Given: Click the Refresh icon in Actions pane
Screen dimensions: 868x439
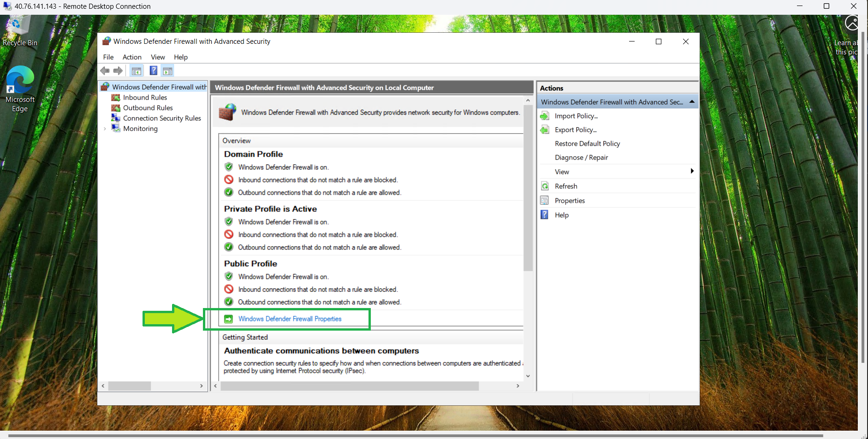Looking at the screenshot, I should click(545, 186).
